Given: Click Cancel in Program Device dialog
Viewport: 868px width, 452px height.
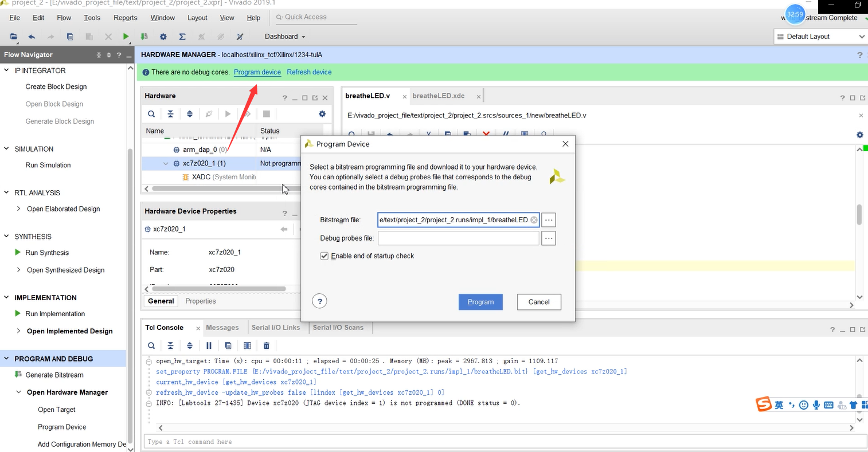Looking at the screenshot, I should pos(539,302).
